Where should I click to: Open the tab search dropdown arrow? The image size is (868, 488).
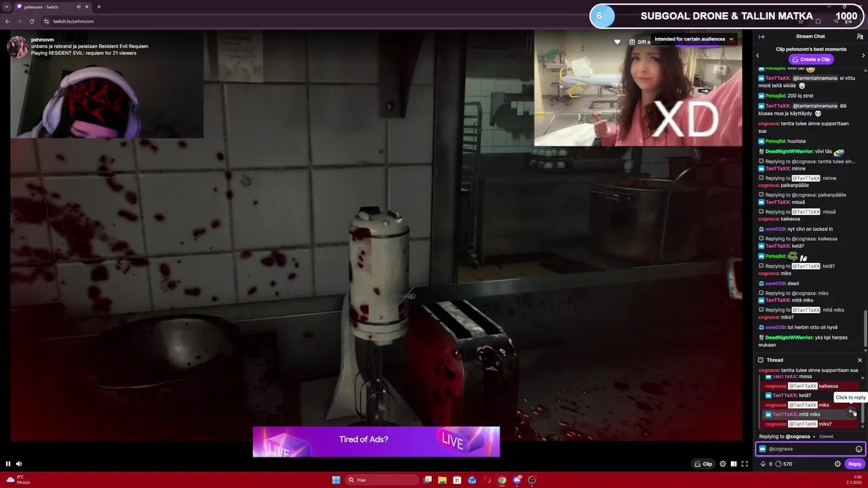tap(5, 7)
